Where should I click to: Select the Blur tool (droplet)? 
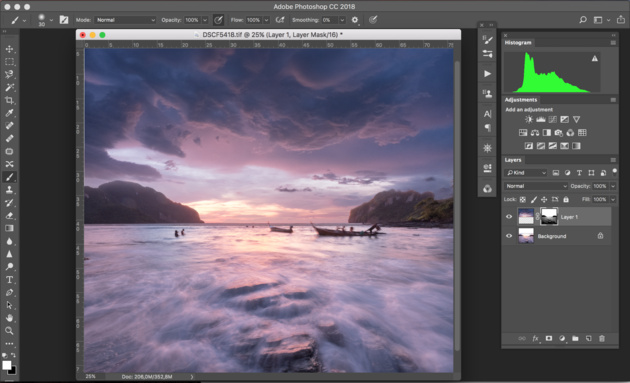click(9, 241)
